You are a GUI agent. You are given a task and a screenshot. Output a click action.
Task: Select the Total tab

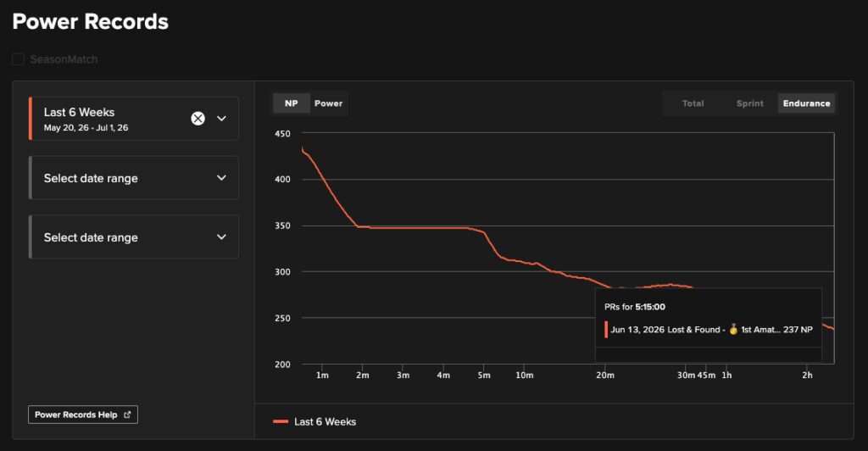pos(693,103)
